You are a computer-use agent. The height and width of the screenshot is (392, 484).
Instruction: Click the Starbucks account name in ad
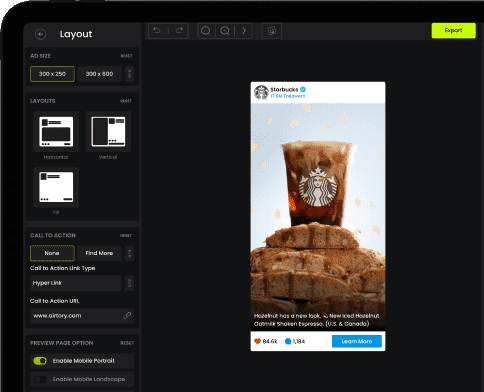pyautogui.click(x=284, y=89)
